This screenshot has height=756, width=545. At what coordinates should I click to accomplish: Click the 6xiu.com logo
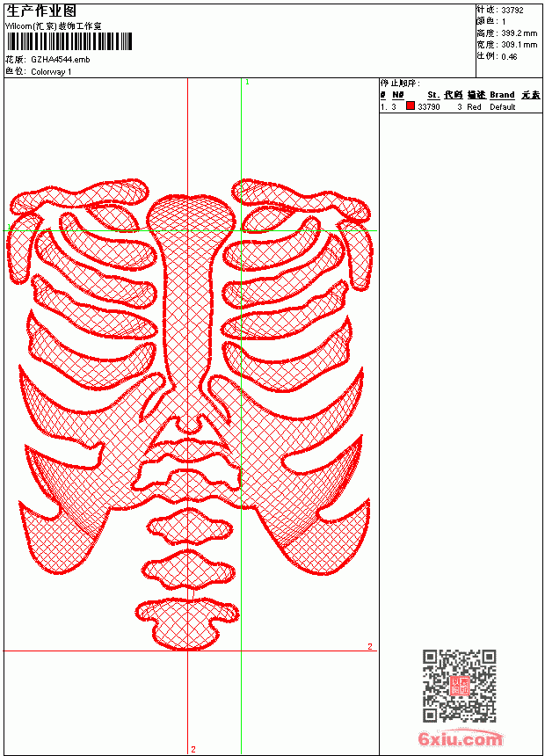coord(460,738)
